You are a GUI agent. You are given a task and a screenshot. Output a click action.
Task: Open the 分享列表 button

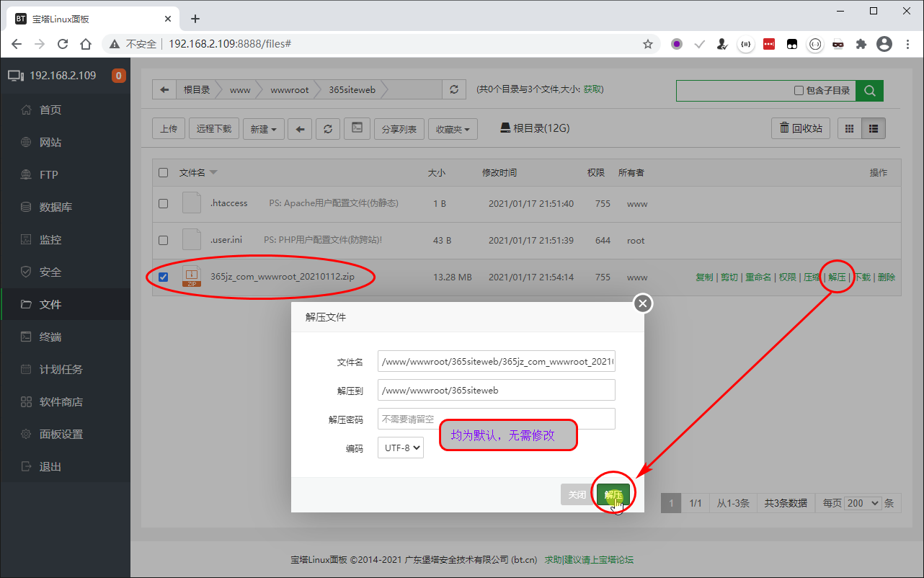click(x=399, y=129)
